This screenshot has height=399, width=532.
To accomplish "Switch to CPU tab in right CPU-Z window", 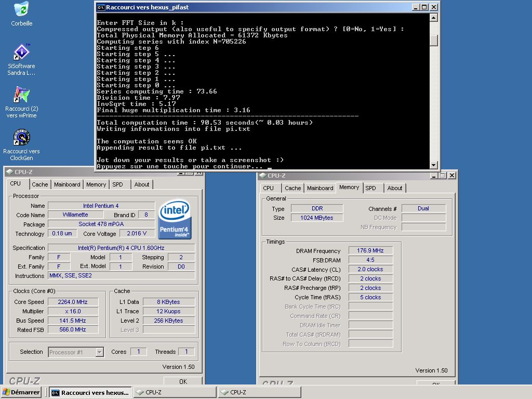I will [x=269, y=188].
